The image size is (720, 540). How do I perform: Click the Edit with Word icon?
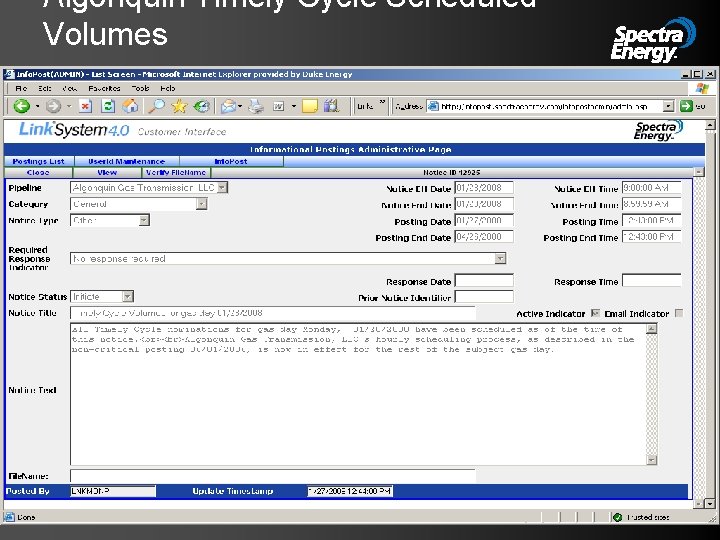[x=279, y=107]
